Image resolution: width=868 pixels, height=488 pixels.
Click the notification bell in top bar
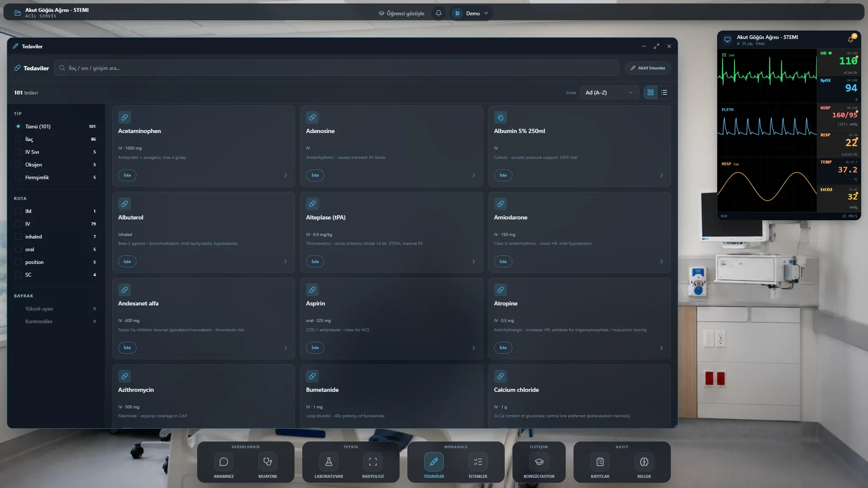(439, 13)
